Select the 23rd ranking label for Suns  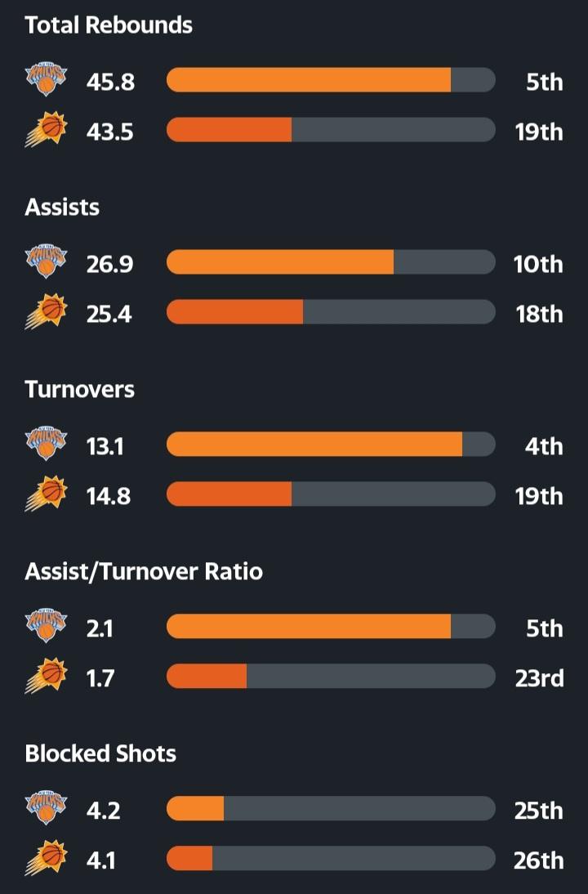point(539,677)
